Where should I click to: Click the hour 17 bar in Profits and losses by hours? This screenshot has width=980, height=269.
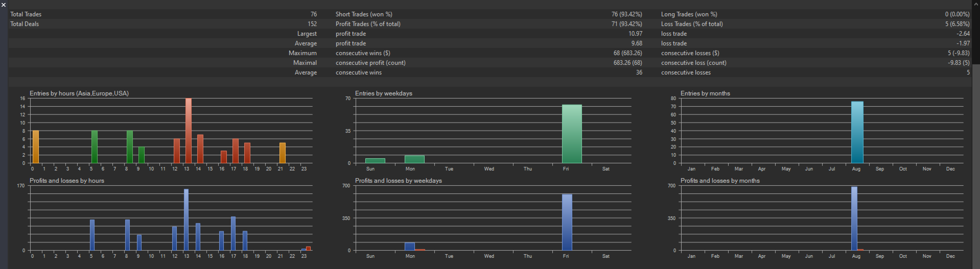(x=233, y=234)
